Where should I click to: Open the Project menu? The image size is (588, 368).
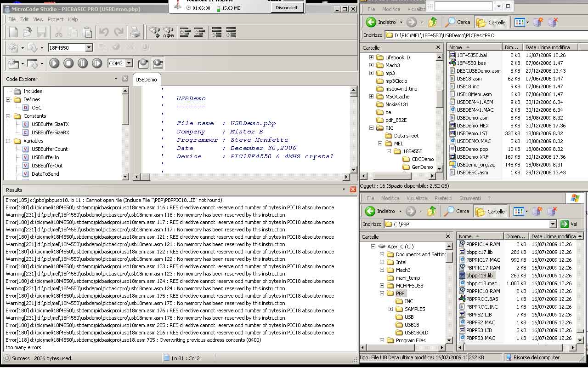coord(56,19)
